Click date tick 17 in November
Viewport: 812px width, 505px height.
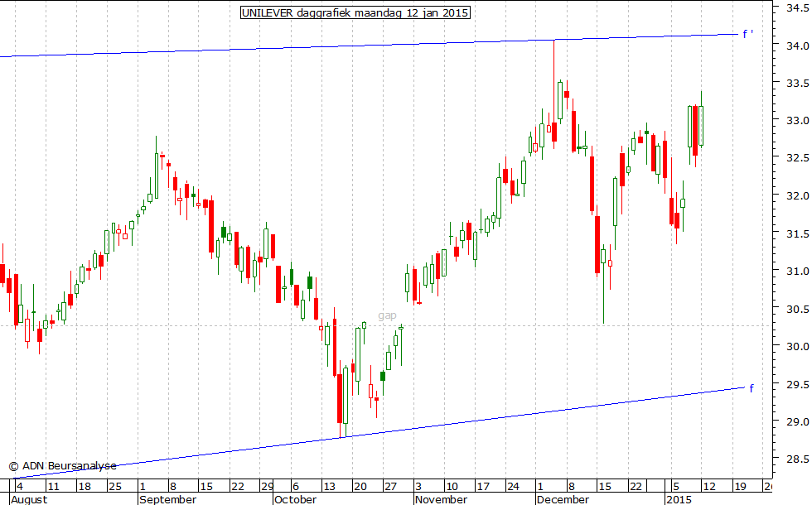coord(482,487)
